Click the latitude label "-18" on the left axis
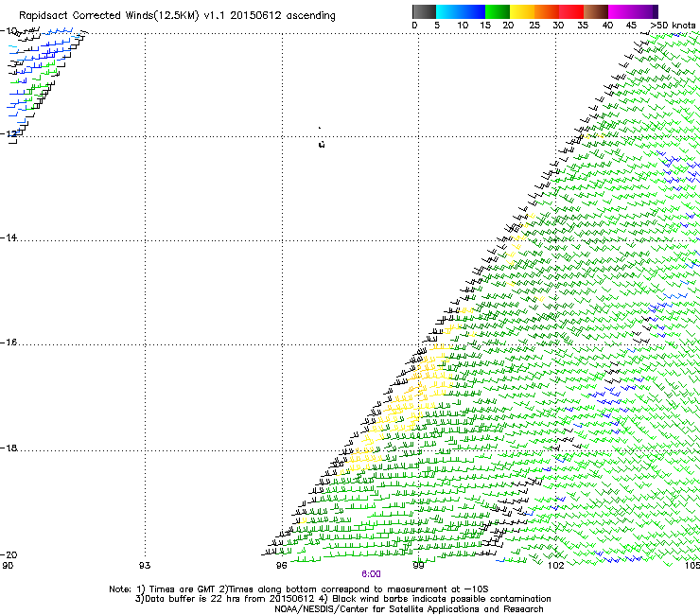The height and width of the screenshot is (615, 700). [x=9, y=448]
